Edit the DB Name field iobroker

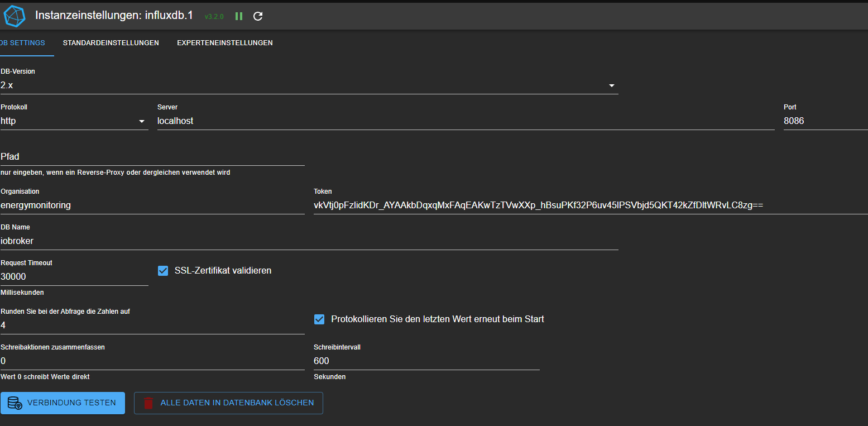pos(309,241)
